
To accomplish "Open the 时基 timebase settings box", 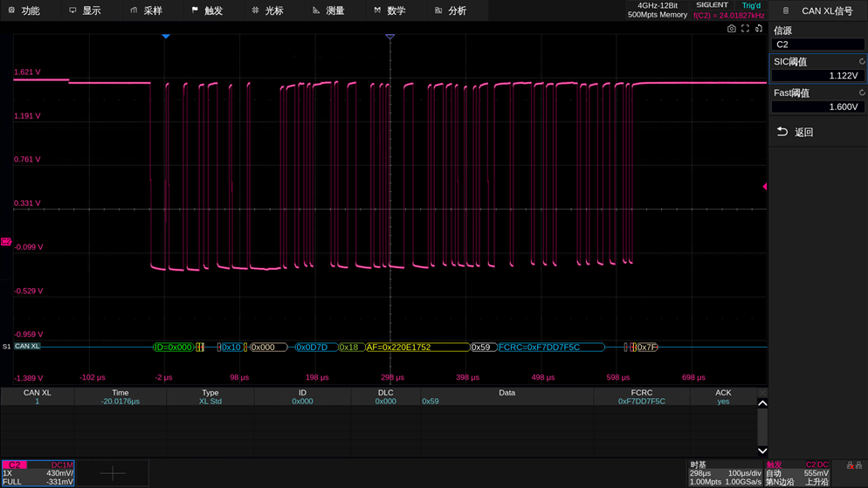I will [725, 473].
